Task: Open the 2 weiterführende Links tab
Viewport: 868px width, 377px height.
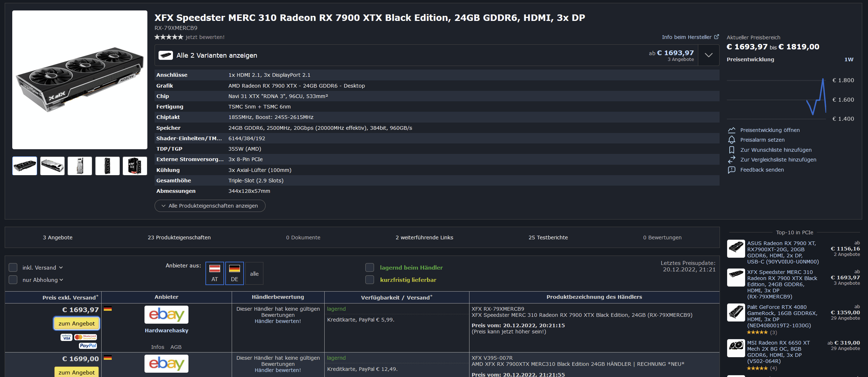Action: click(x=424, y=238)
